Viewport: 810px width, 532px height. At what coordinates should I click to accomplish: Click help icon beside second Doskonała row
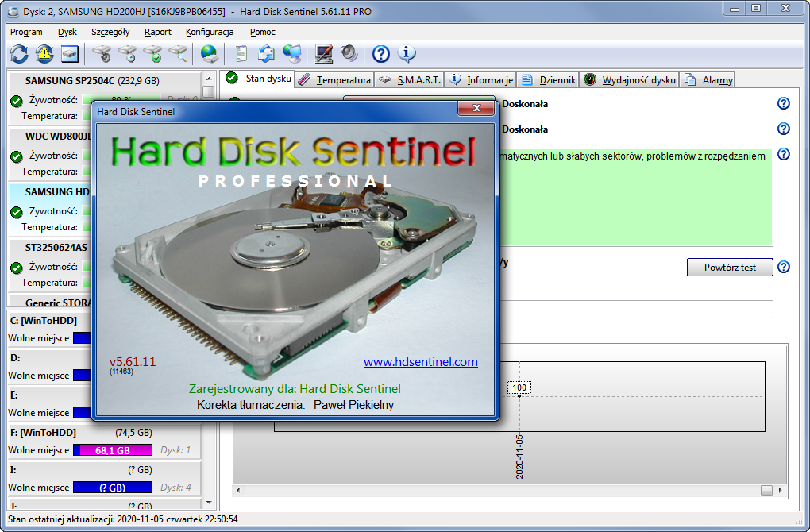click(784, 129)
